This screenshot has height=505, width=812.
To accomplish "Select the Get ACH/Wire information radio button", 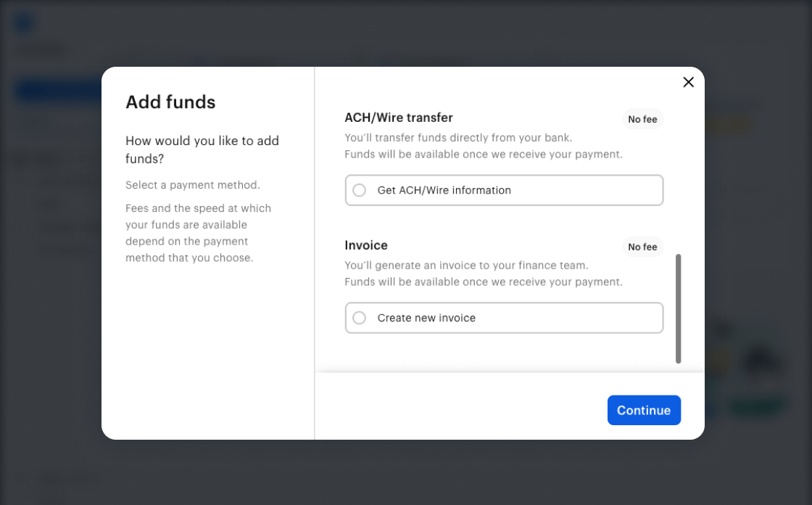I will (x=360, y=190).
